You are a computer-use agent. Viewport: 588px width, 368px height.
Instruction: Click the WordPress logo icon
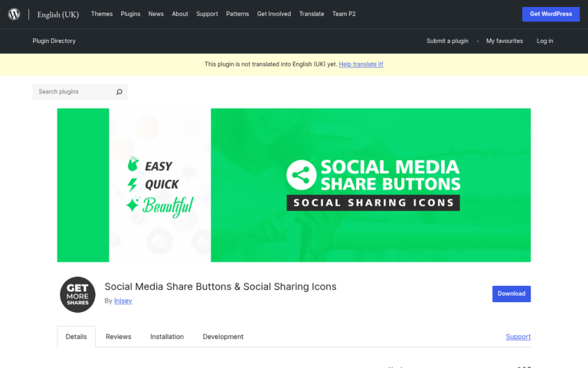14,15
